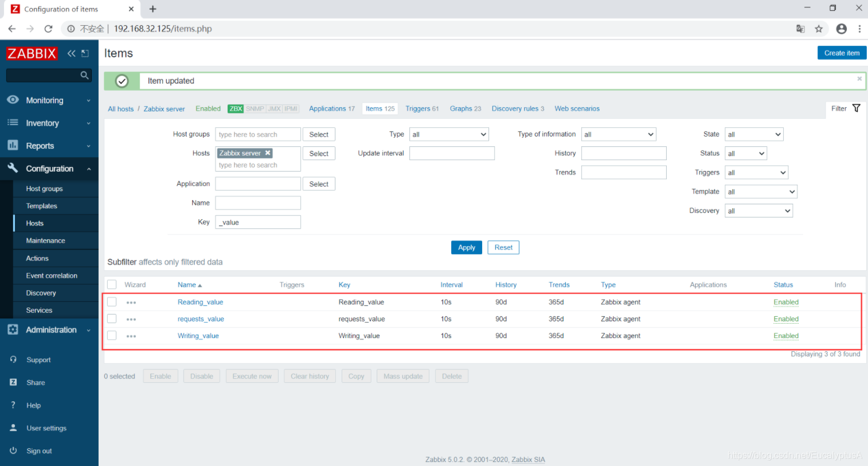The image size is (868, 466).
Task: Open wizard dots for Reading_value row
Action: (x=131, y=302)
